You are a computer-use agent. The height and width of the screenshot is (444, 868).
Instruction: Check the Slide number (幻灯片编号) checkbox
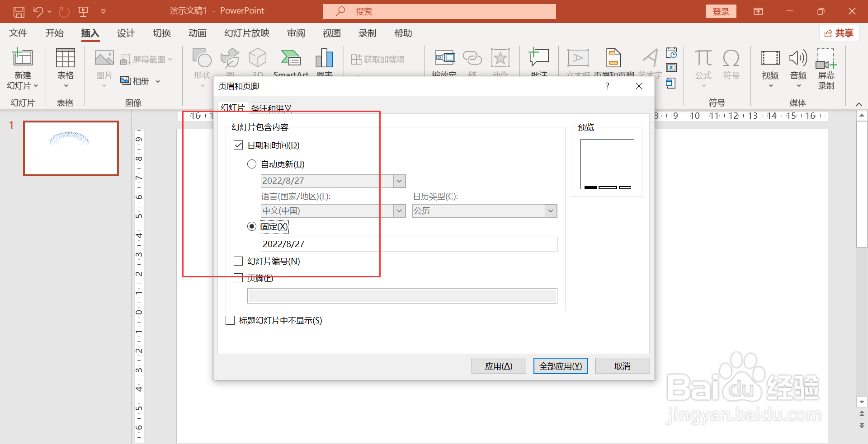pyautogui.click(x=238, y=261)
